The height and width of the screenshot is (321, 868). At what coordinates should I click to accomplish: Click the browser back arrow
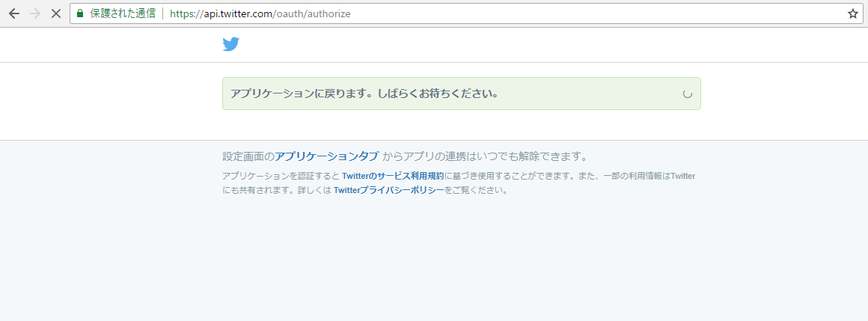(13, 13)
